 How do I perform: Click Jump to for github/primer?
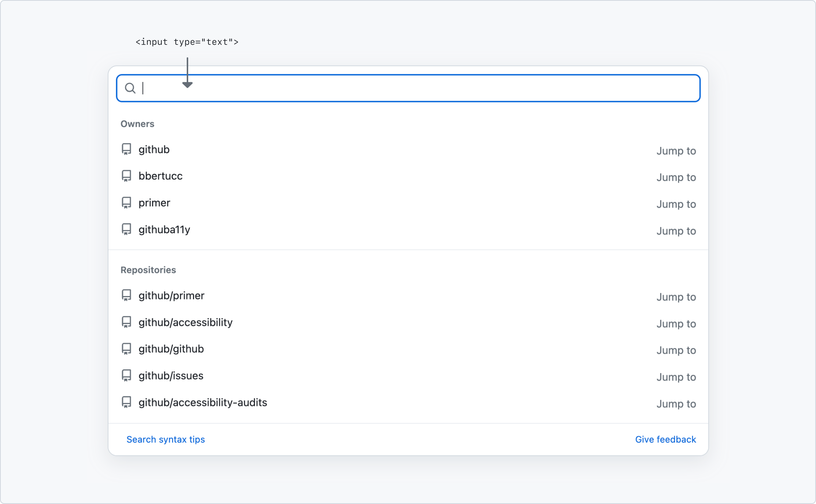point(676,297)
